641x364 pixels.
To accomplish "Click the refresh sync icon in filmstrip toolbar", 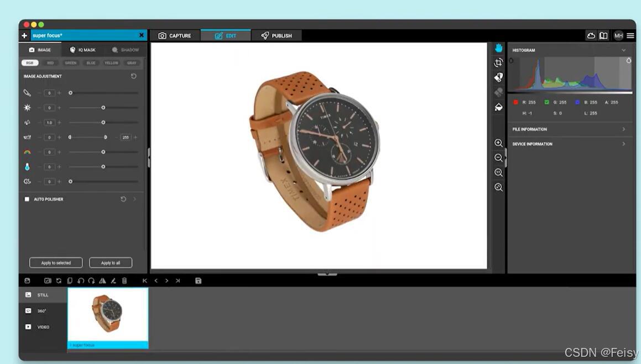I will [x=59, y=281].
